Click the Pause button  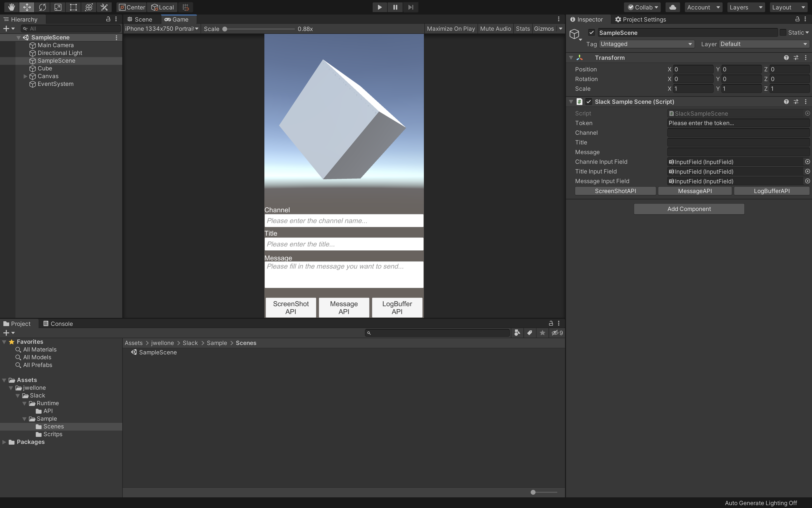(395, 7)
